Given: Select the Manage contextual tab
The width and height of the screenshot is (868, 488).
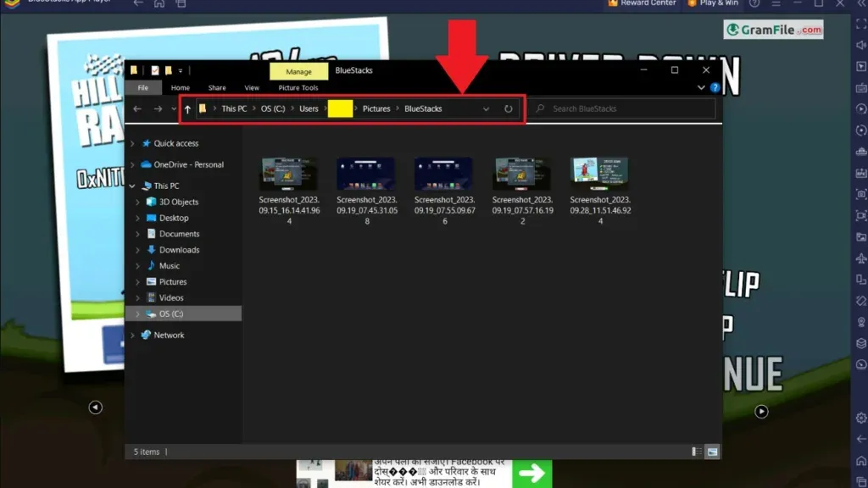Looking at the screenshot, I should 299,71.
